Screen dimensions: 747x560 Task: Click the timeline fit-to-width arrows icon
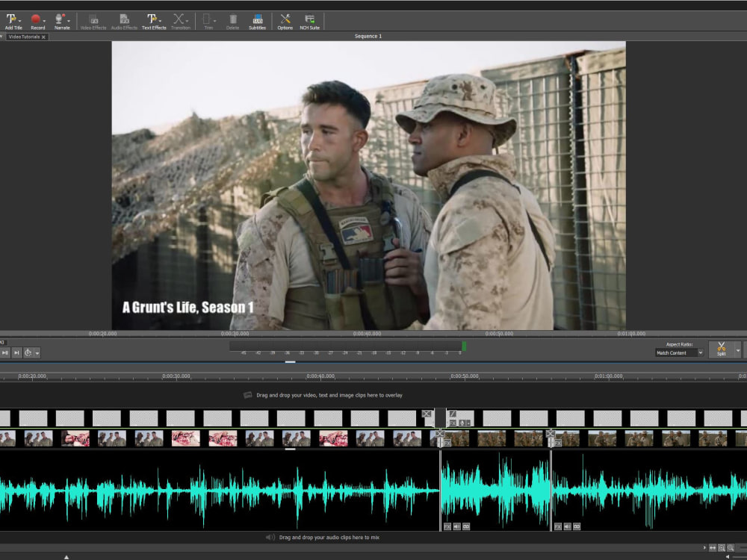coord(713,548)
